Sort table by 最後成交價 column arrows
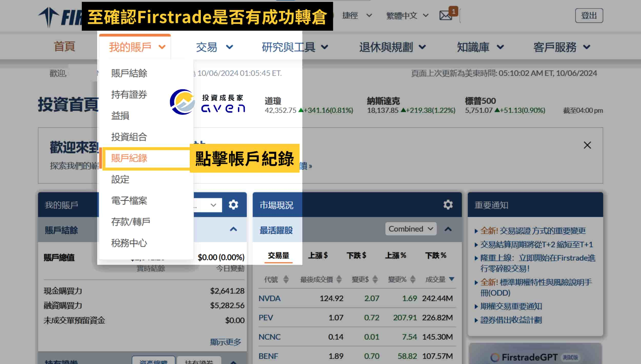Viewport: 641px width, 364px height. 339,279
